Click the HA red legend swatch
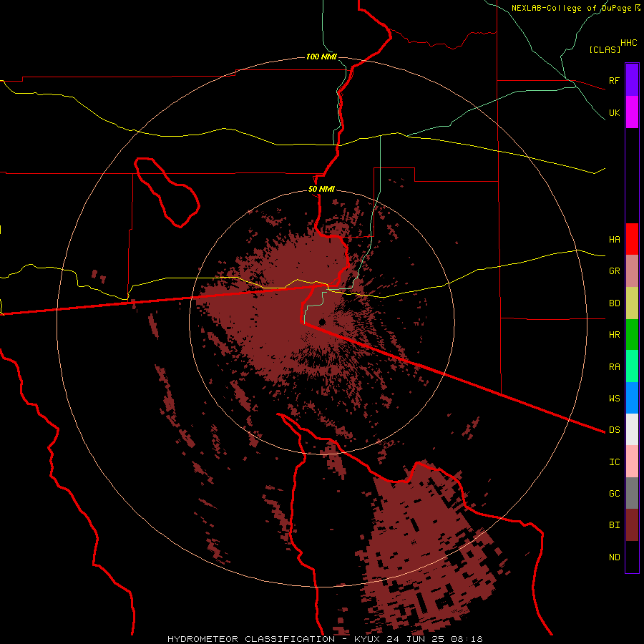Screen dimensions: 644x644 (x=632, y=239)
